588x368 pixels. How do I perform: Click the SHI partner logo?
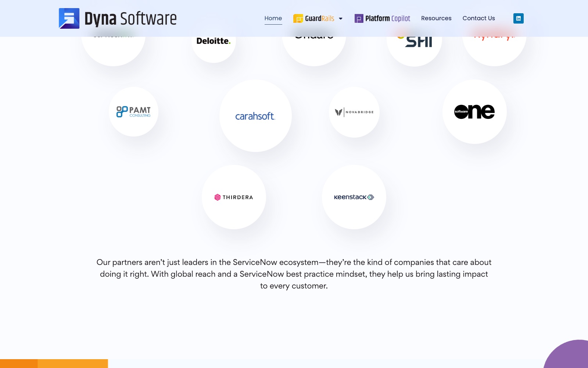pyautogui.click(x=414, y=42)
